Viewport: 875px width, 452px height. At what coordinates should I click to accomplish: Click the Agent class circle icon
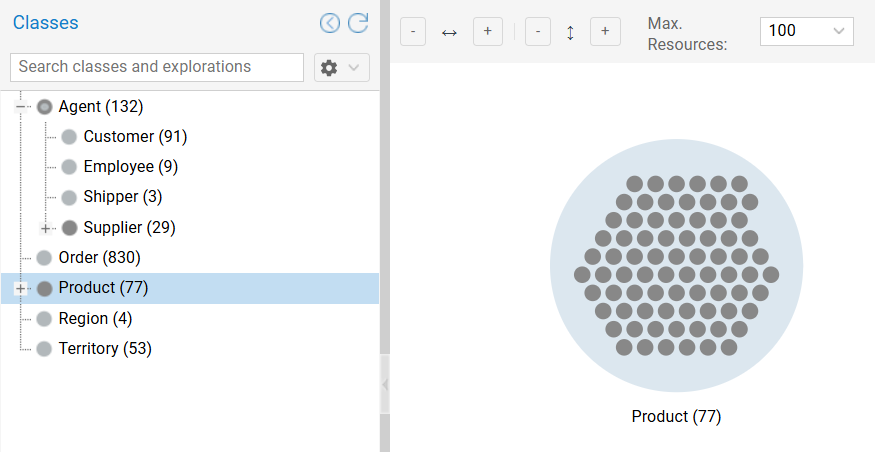coord(44,107)
